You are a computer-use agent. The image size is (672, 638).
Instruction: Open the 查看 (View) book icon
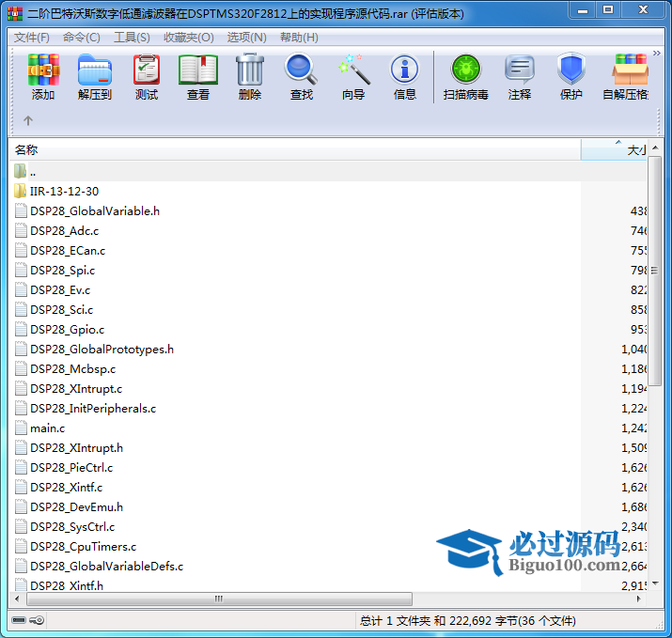198,77
